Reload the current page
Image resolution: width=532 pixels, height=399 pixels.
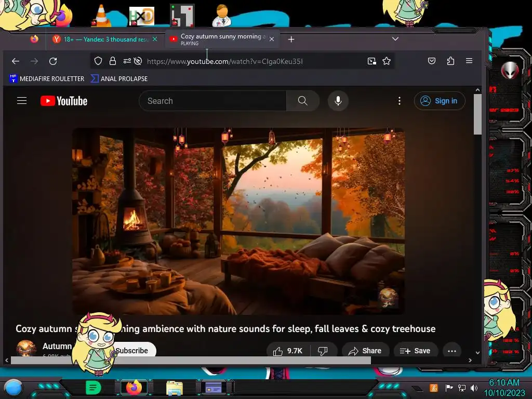[x=53, y=61]
